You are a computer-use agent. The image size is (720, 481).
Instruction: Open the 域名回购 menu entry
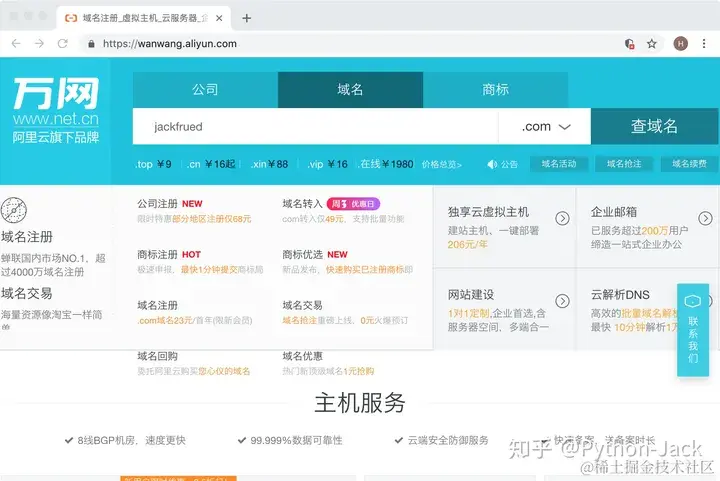pos(158,356)
